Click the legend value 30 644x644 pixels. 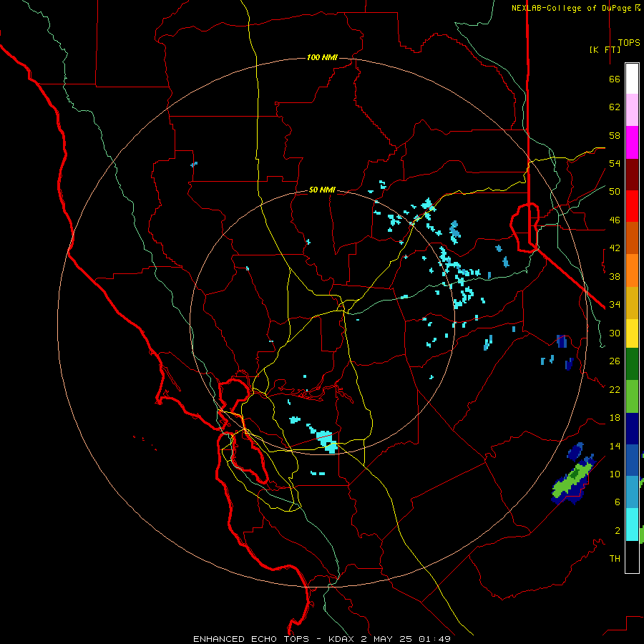coord(615,333)
